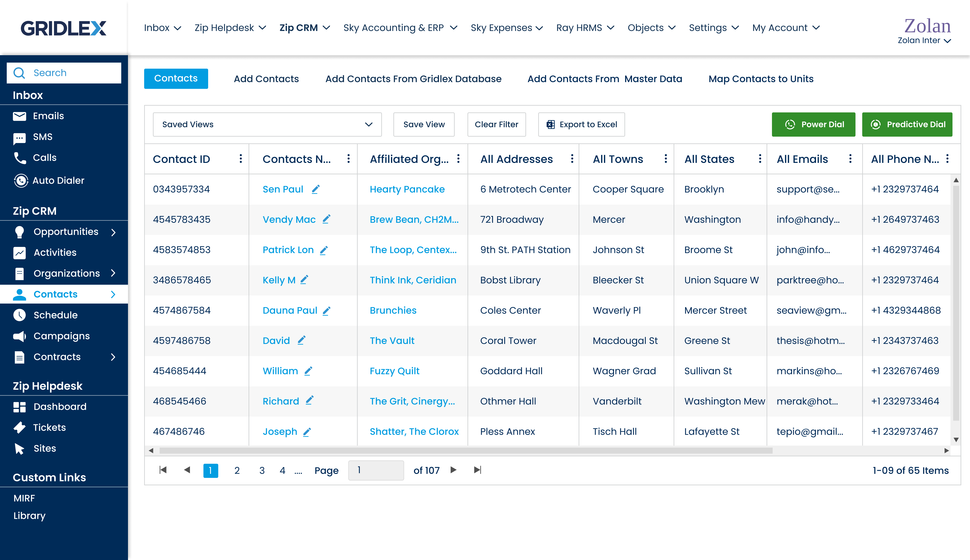The image size is (970, 560).
Task: Expand the Saved Views dropdown
Action: (x=267, y=124)
